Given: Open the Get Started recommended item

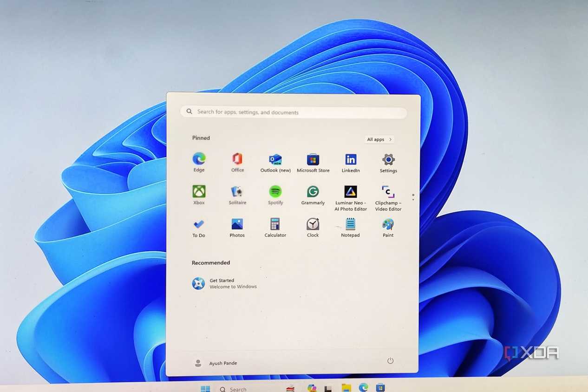Looking at the screenshot, I should tap(225, 283).
